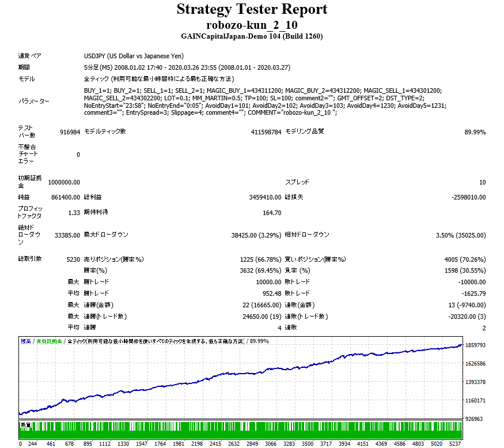Image resolution: width=504 pixels, height=448 pixels.
Task: Click the Strategy Tester Report title
Action: (252, 9)
